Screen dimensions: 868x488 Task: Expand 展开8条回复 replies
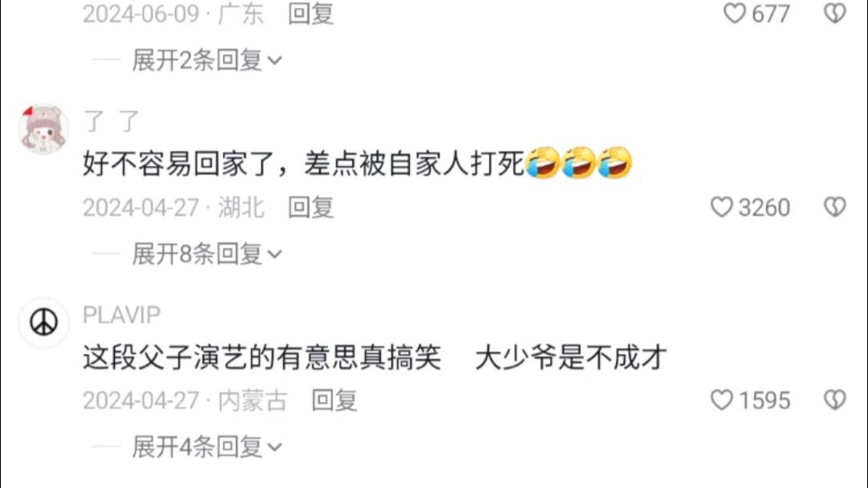[207, 254]
